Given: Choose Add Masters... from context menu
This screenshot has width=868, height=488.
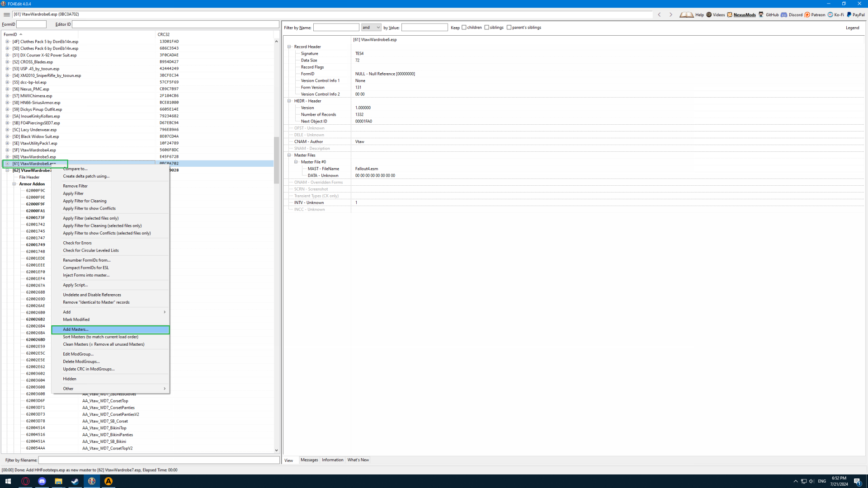Looking at the screenshot, I should (75, 329).
